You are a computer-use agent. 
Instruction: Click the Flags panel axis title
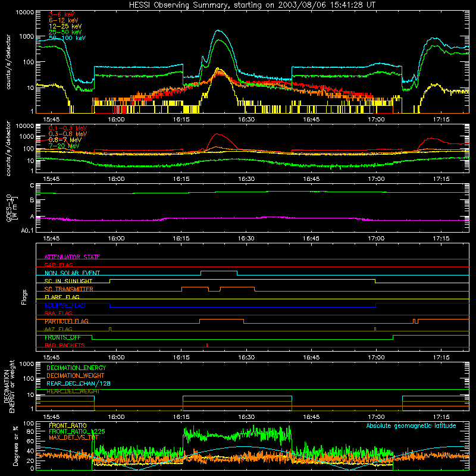24,297
